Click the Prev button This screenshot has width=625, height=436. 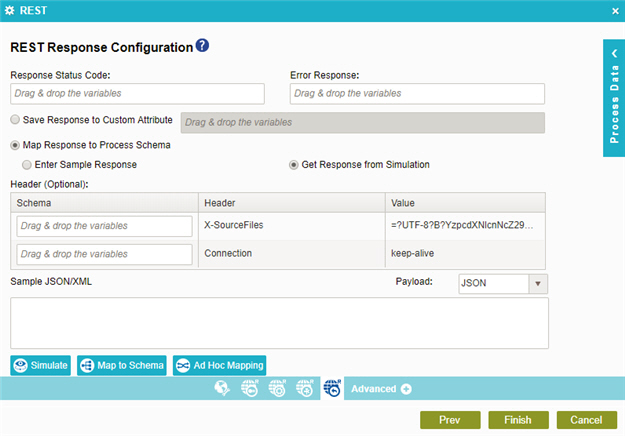click(x=450, y=420)
